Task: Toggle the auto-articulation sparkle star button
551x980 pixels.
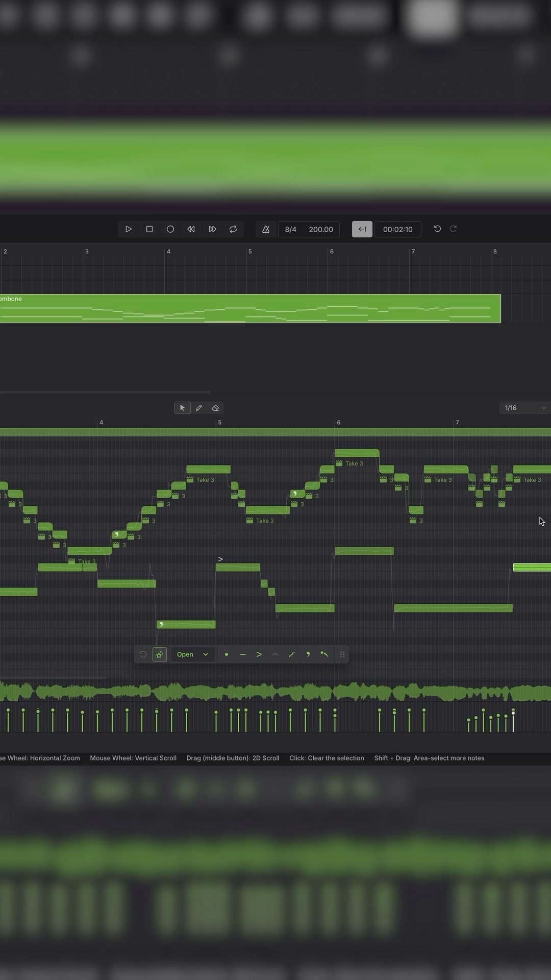Action: tap(160, 654)
